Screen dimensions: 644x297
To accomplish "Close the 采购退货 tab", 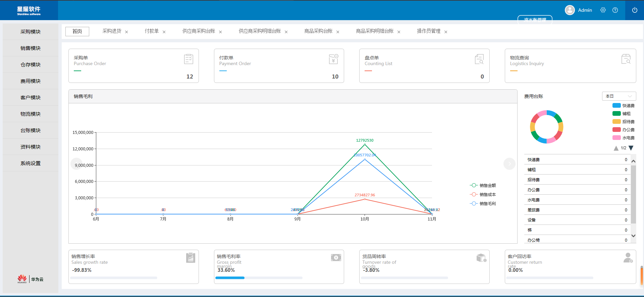I will (126, 32).
